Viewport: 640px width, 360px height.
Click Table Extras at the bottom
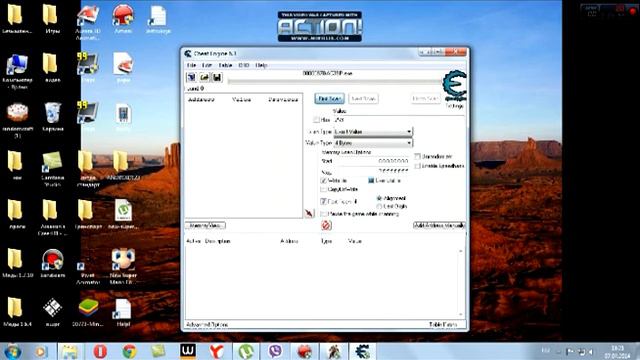(443, 325)
